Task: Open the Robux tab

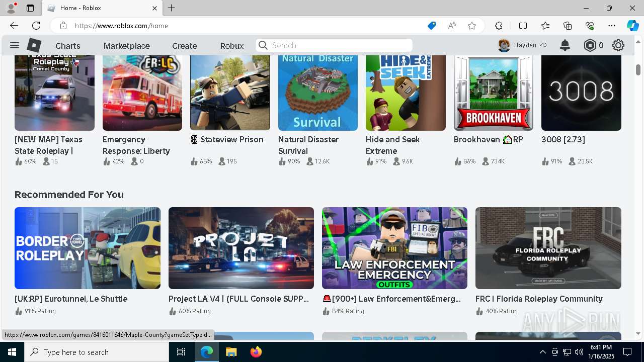Action: tap(232, 45)
